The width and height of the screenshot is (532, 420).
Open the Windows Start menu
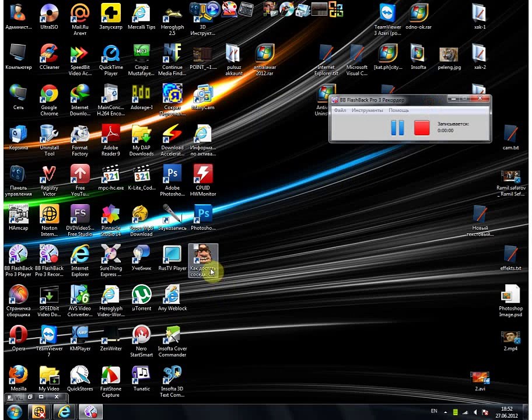coord(14,412)
